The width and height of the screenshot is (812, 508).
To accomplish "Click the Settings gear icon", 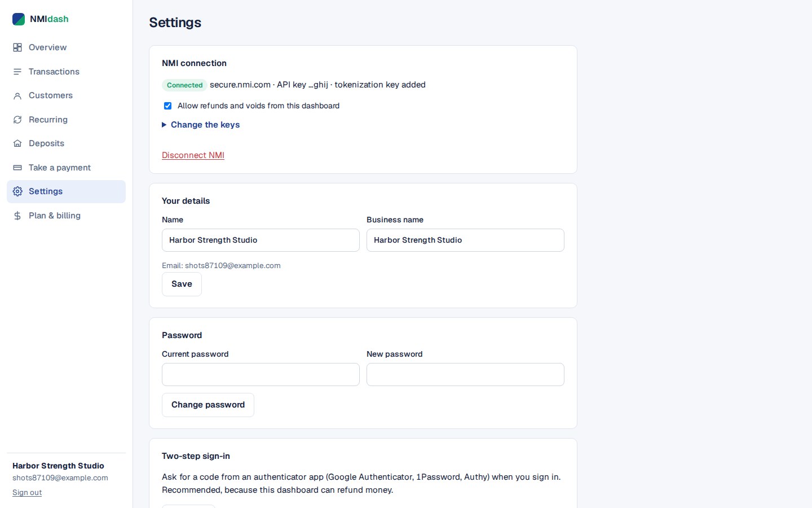I will pyautogui.click(x=17, y=191).
